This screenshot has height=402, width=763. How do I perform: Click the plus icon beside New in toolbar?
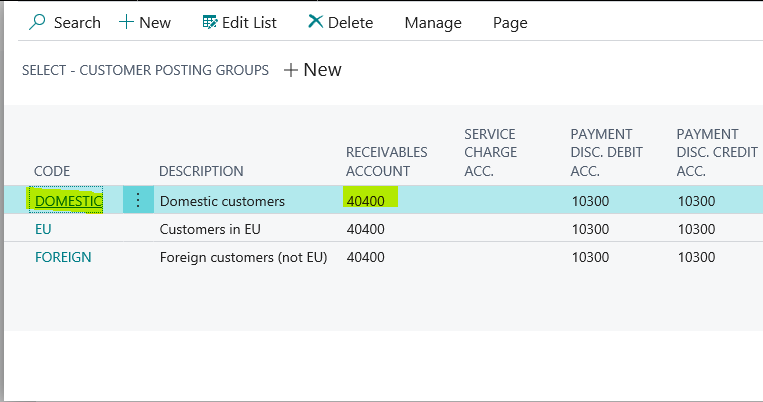(126, 22)
